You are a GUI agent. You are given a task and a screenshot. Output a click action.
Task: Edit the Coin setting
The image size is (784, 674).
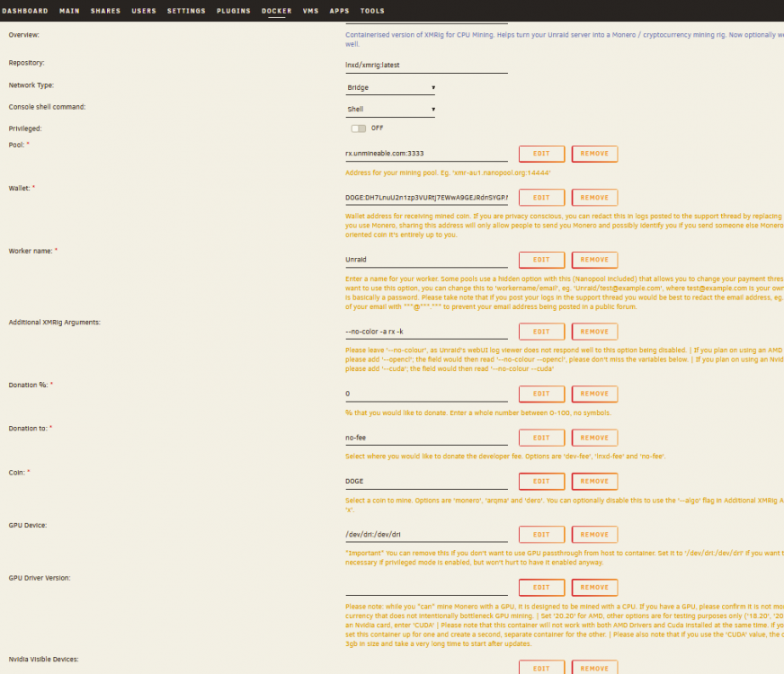click(541, 481)
